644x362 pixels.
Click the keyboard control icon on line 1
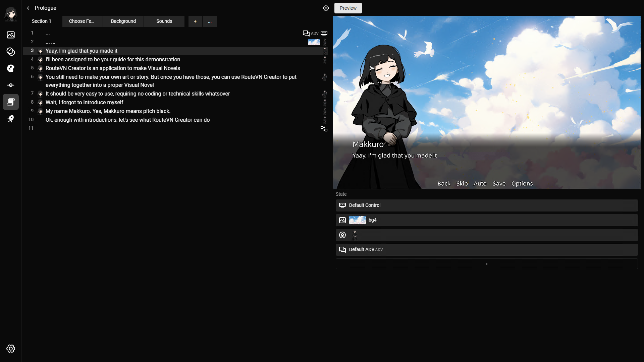pyautogui.click(x=324, y=33)
